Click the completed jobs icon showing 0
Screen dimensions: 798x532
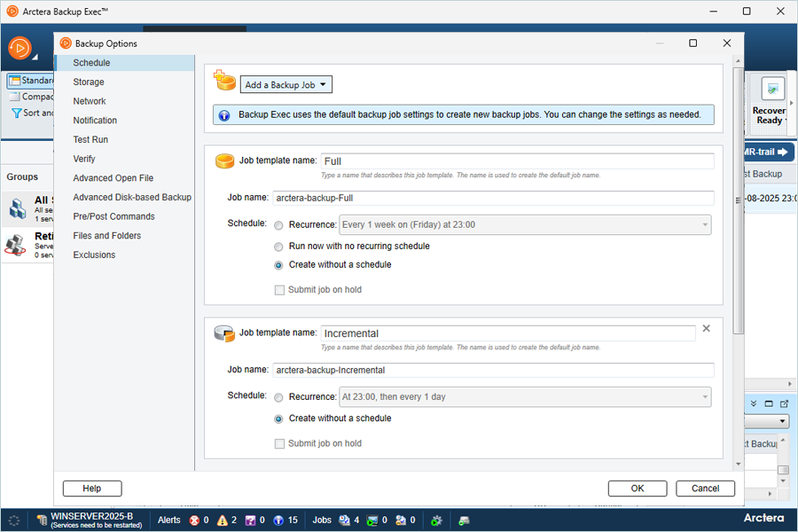click(x=401, y=520)
